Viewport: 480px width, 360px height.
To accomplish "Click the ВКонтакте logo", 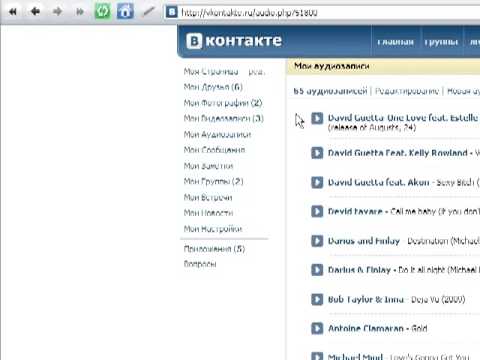I will (x=234, y=41).
